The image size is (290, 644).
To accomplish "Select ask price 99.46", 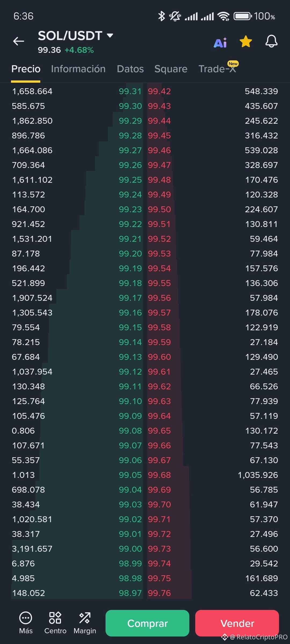I will tap(159, 150).
